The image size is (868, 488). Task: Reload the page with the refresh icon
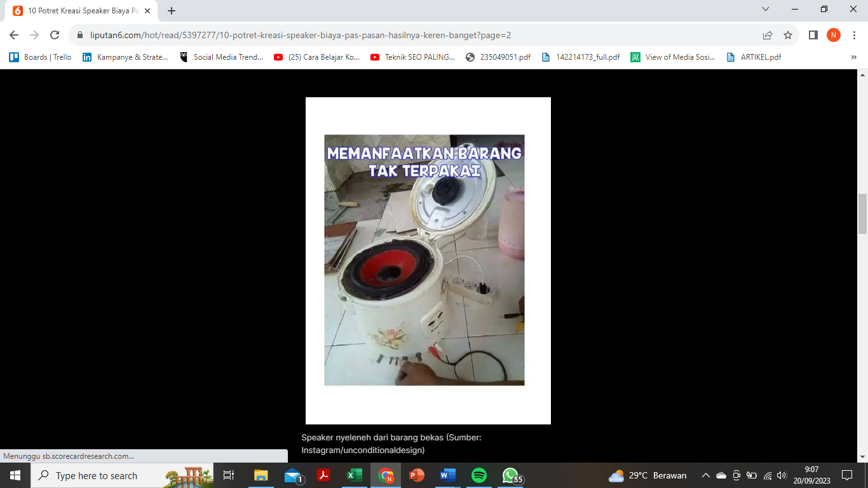pyautogui.click(x=55, y=36)
